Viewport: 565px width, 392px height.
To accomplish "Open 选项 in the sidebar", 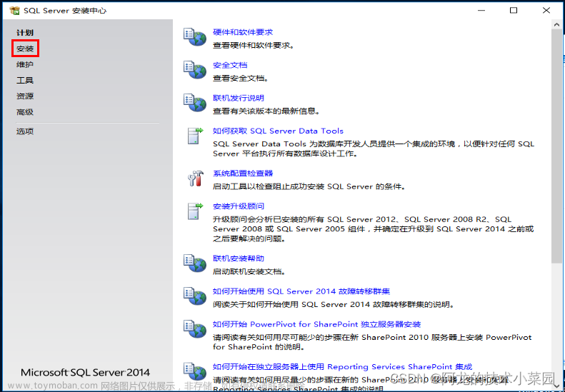I will (x=25, y=131).
